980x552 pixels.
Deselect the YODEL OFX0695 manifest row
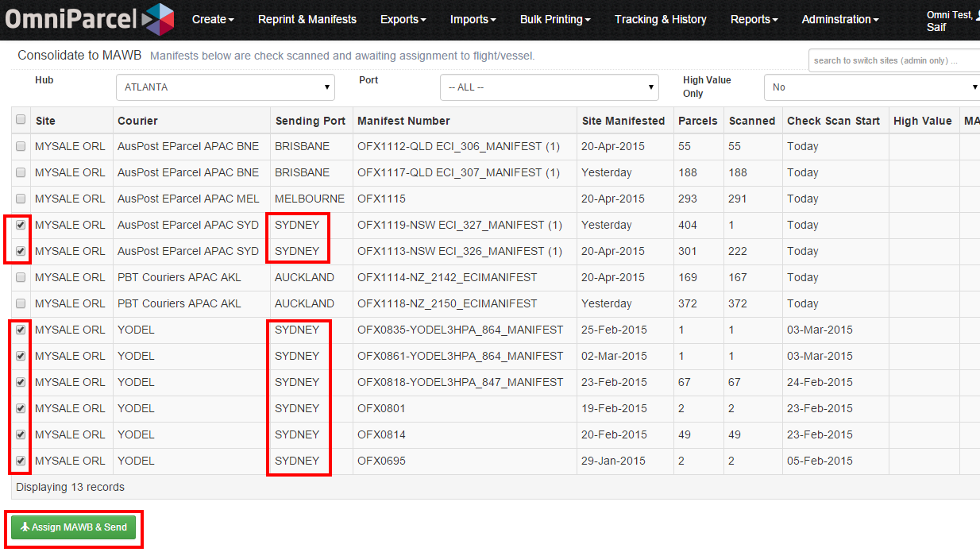pyautogui.click(x=20, y=461)
